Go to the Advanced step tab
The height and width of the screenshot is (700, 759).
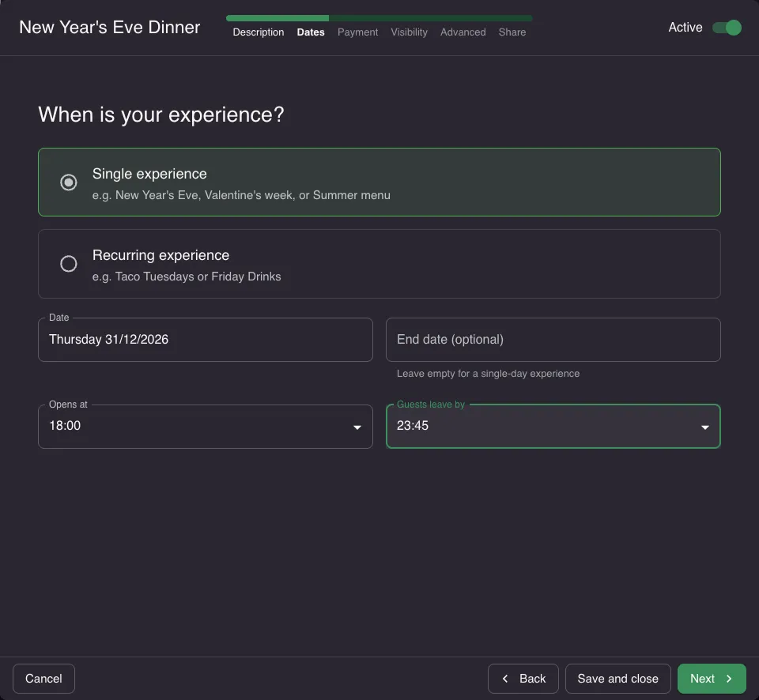click(463, 32)
